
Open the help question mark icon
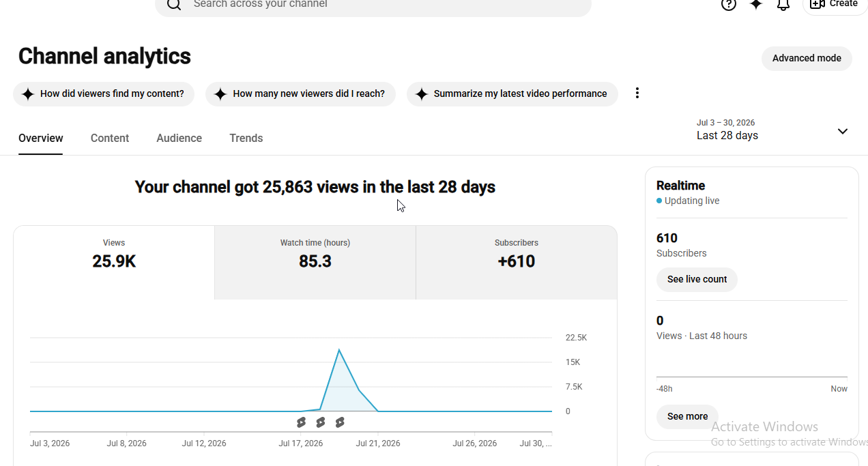coord(729,4)
